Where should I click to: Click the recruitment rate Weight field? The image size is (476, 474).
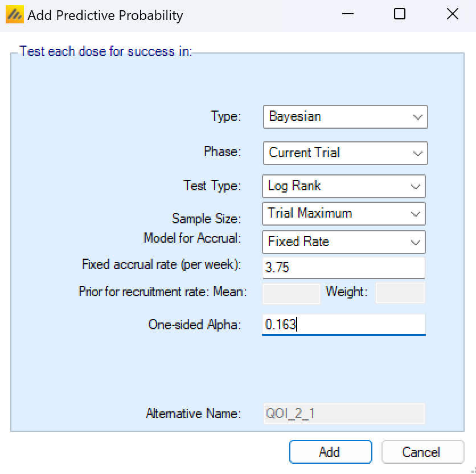pyautogui.click(x=400, y=293)
